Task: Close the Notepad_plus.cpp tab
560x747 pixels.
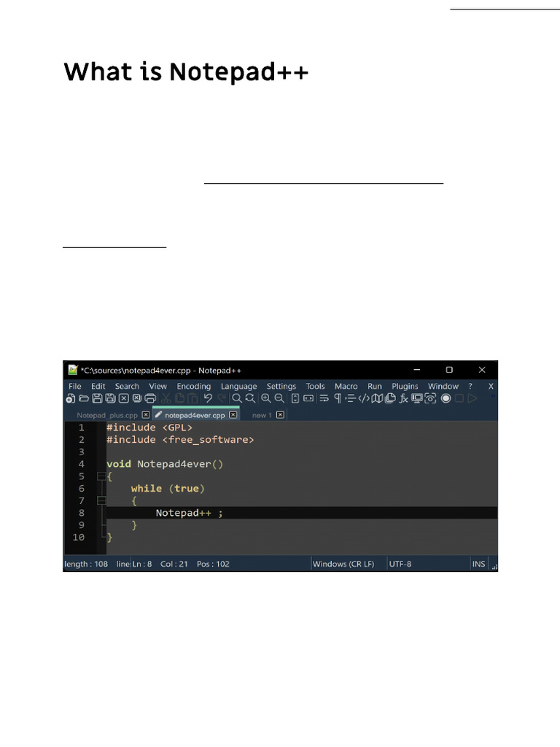Action: pyautogui.click(x=146, y=415)
